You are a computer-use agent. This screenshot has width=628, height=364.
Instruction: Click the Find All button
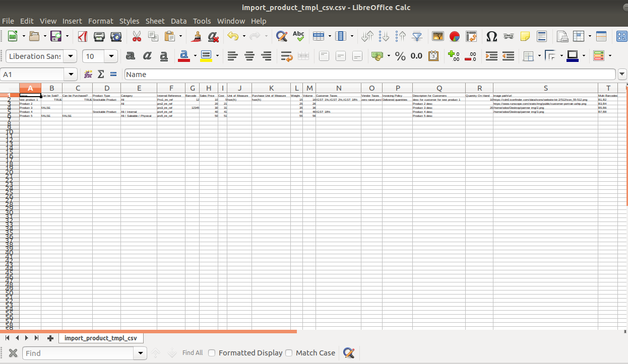193,353
